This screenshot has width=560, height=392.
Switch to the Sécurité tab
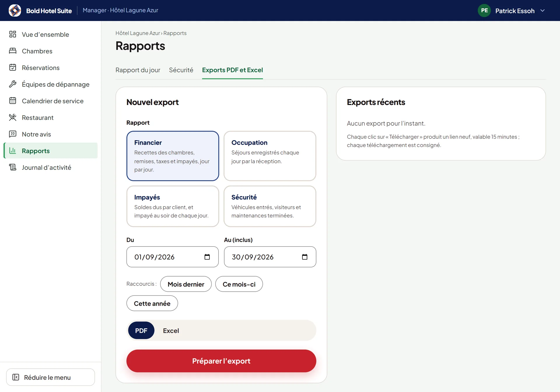181,70
